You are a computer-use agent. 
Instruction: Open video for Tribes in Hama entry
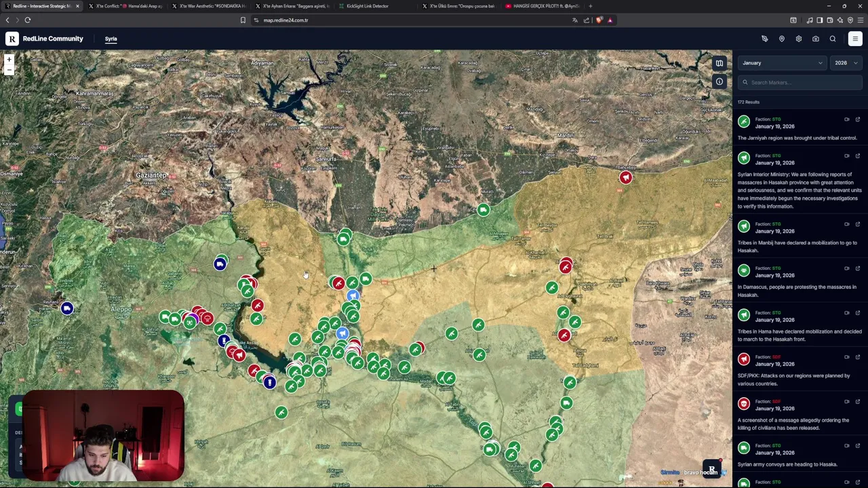click(846, 312)
